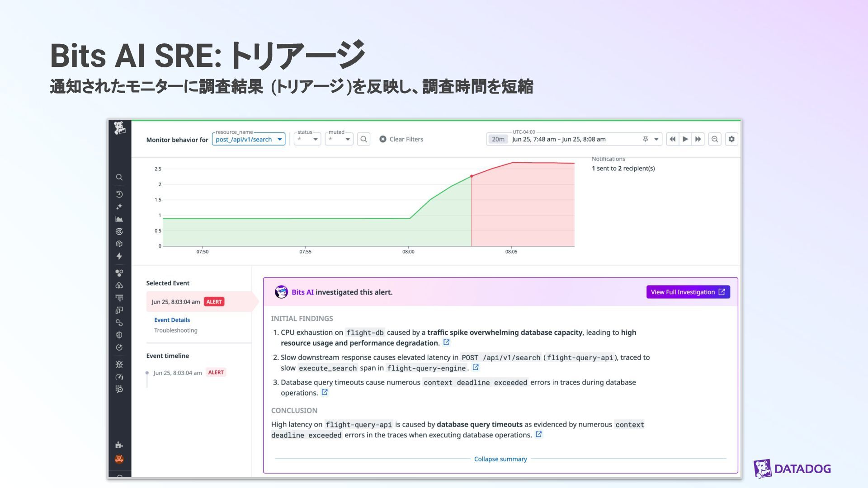This screenshot has height=488, width=868.
Task: Step the time range forward
Action: tap(698, 139)
